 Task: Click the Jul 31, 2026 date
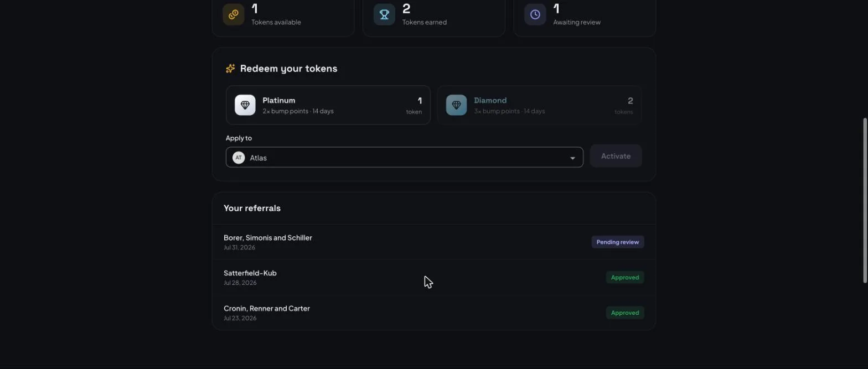pyautogui.click(x=239, y=248)
